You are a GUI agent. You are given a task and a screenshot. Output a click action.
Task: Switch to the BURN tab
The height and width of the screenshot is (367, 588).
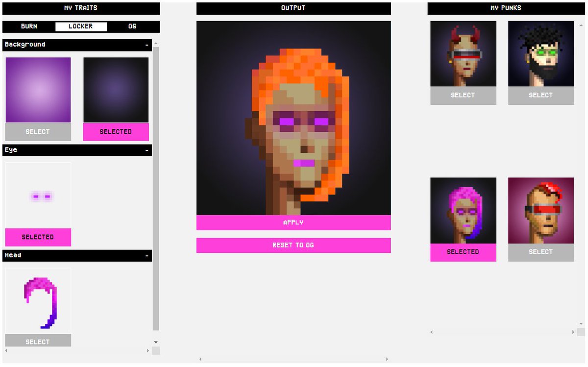pos(29,26)
